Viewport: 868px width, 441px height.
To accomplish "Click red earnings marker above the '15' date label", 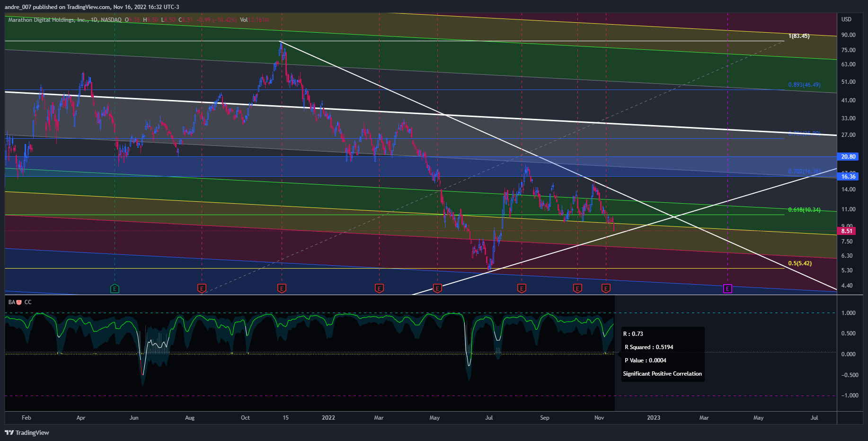I will [x=282, y=288].
